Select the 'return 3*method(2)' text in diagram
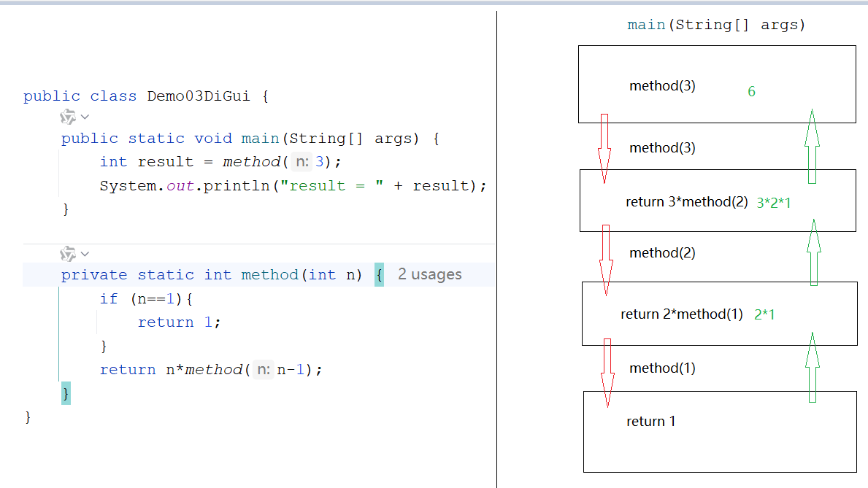This screenshot has height=488, width=868. (686, 202)
